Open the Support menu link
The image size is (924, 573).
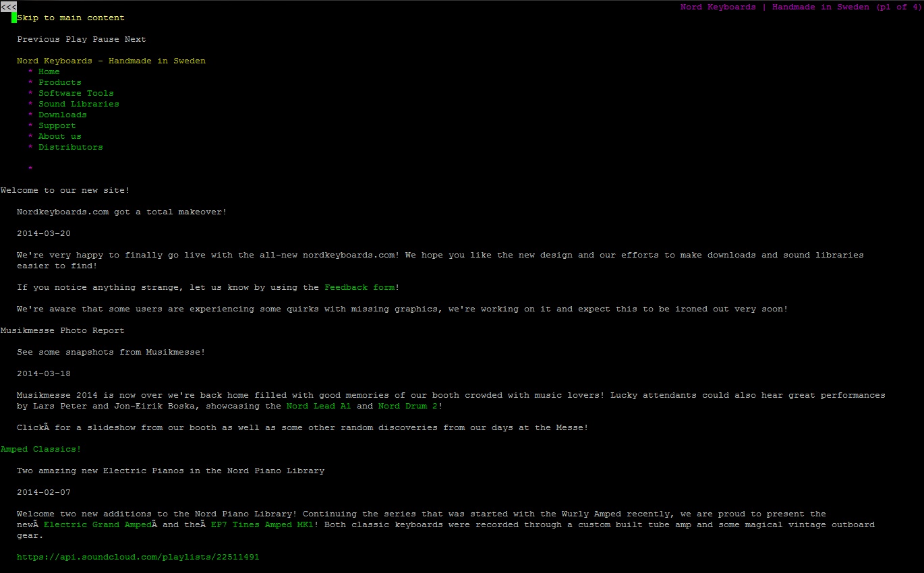[x=57, y=125]
